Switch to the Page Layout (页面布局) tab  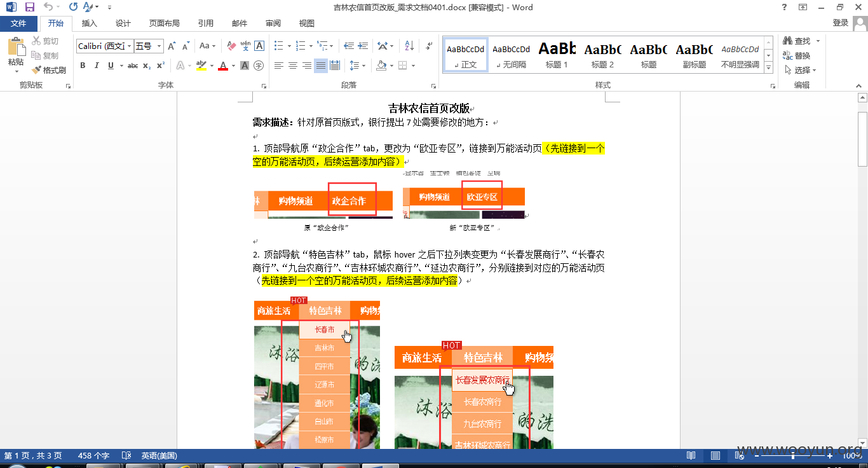pyautogui.click(x=165, y=24)
